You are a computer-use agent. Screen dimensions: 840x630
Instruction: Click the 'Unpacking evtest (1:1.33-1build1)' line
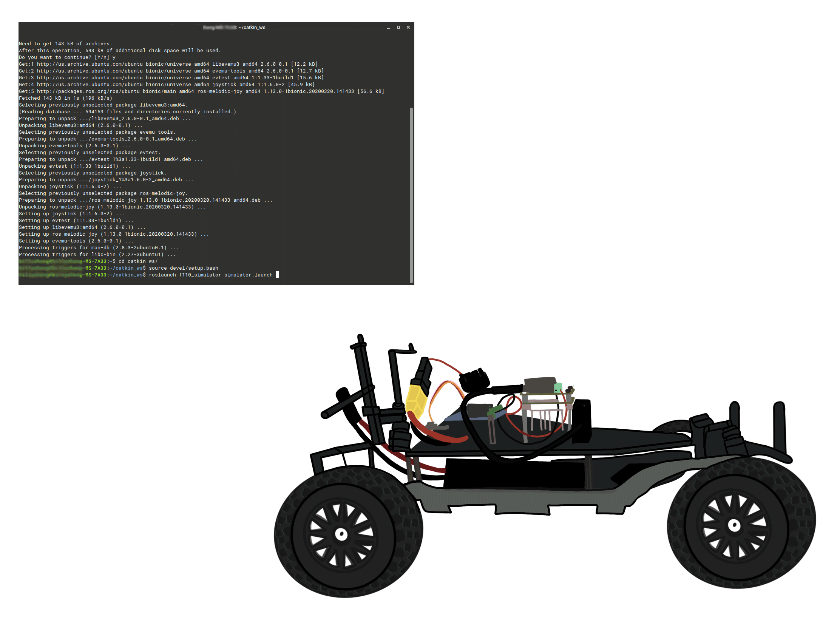pos(74,166)
